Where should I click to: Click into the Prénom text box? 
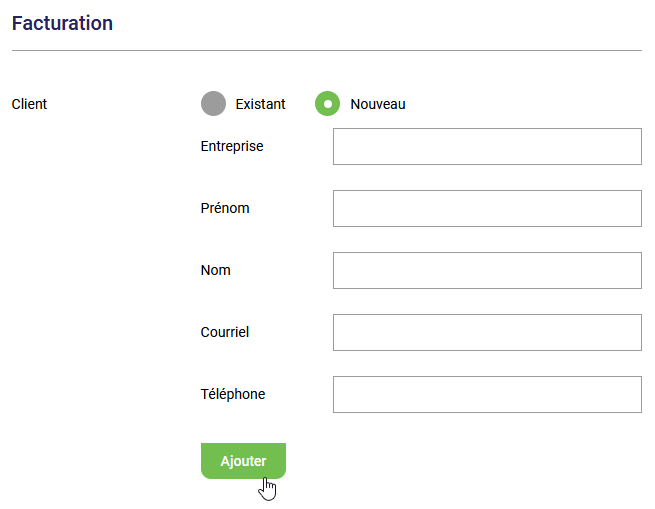[486, 208]
